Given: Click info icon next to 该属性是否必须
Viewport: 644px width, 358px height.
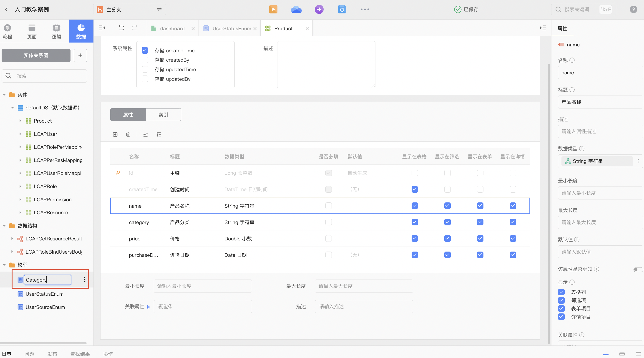Looking at the screenshot, I should (596, 269).
